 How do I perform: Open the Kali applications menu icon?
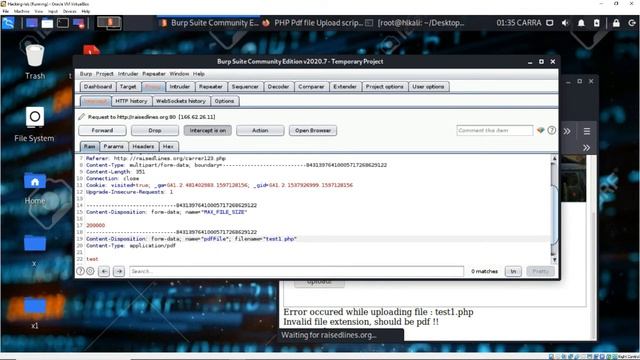8,23
